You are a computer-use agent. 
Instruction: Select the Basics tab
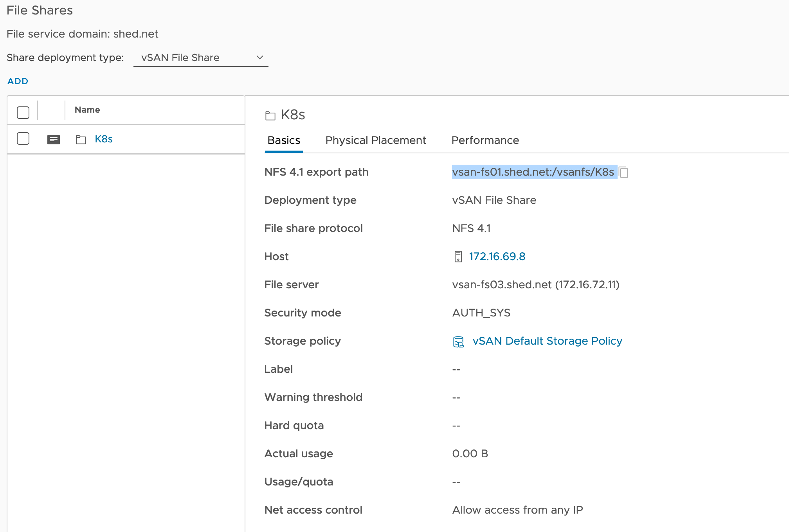click(284, 140)
